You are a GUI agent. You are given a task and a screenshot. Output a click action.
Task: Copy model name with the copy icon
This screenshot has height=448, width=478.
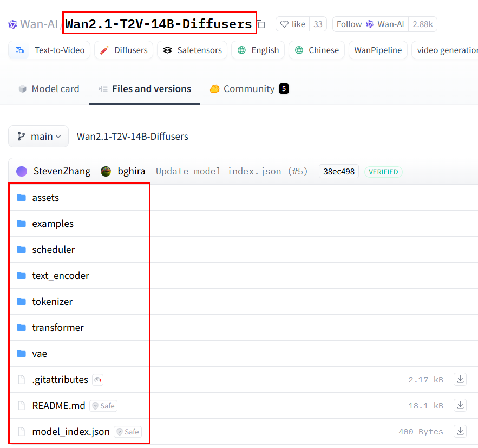pyautogui.click(x=261, y=24)
